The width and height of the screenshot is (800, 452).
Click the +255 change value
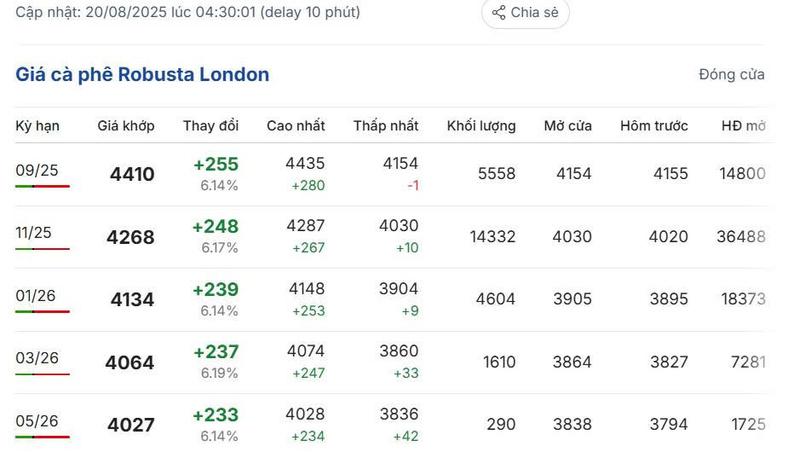tap(215, 164)
